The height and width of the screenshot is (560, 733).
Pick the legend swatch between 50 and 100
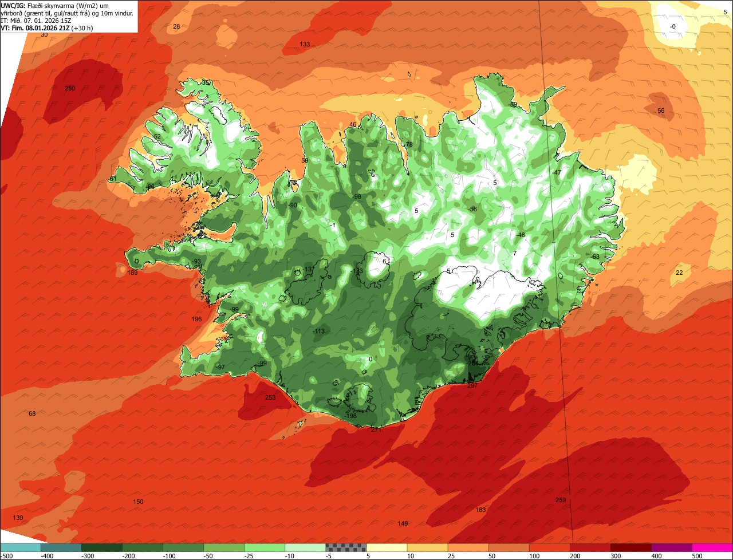[508, 547]
